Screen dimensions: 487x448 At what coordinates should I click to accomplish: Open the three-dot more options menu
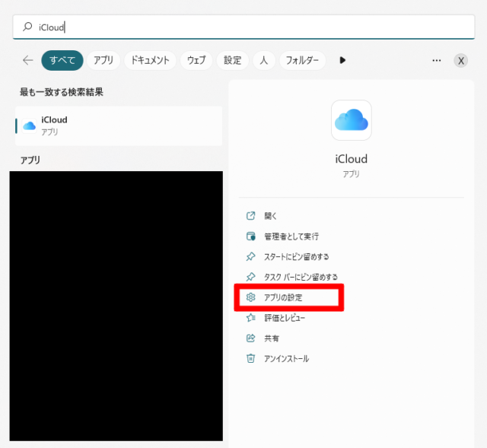click(x=437, y=61)
